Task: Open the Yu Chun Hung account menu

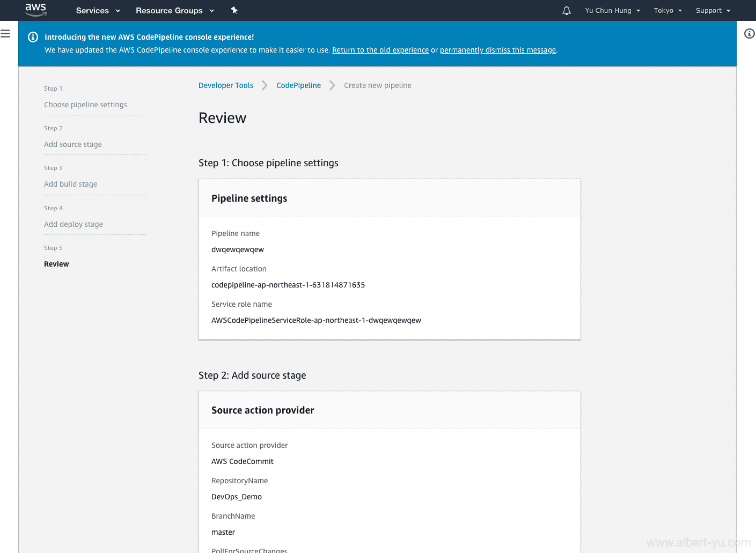Action: pos(613,11)
